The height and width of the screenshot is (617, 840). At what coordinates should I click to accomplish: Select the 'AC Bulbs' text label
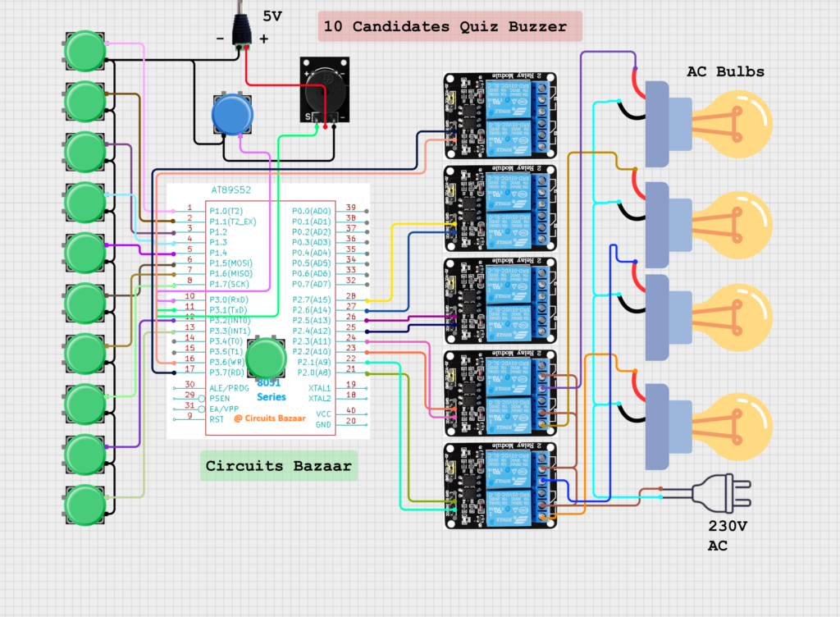(725, 71)
